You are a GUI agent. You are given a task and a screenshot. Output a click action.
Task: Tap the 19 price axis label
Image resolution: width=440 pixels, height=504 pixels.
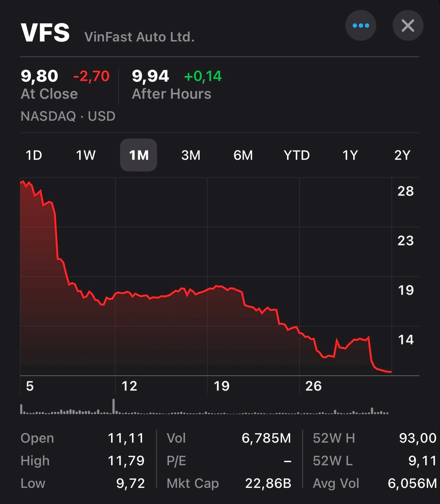406,290
